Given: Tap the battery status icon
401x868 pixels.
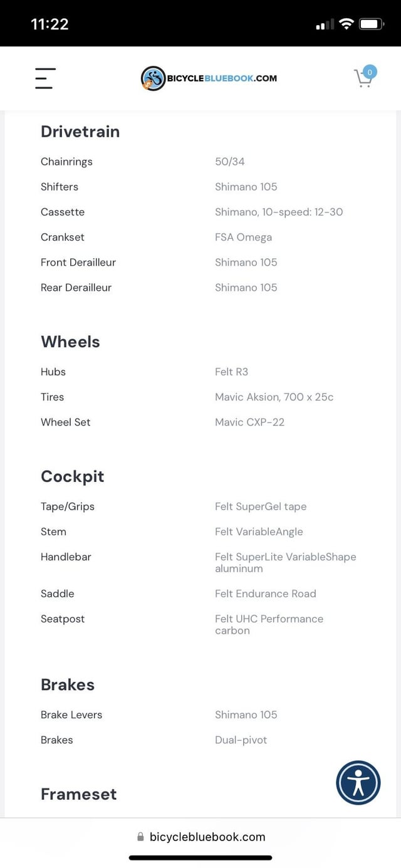Looking at the screenshot, I should [x=372, y=24].
